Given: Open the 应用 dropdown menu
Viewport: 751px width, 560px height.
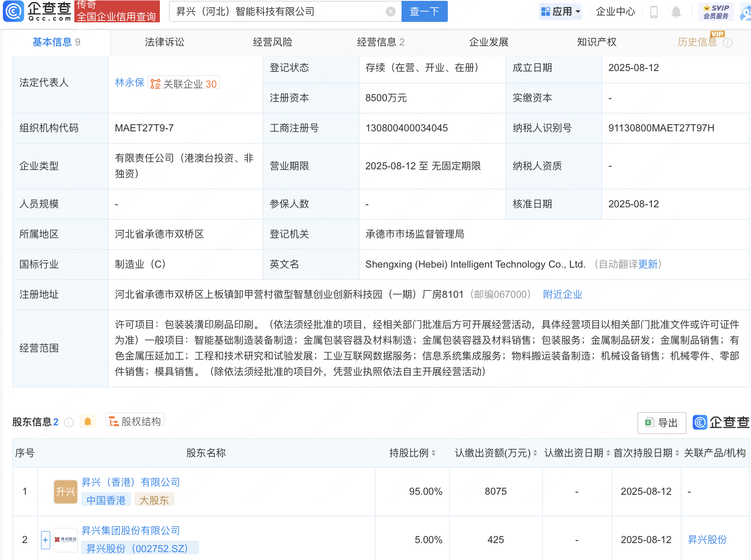Looking at the screenshot, I should pos(561,12).
